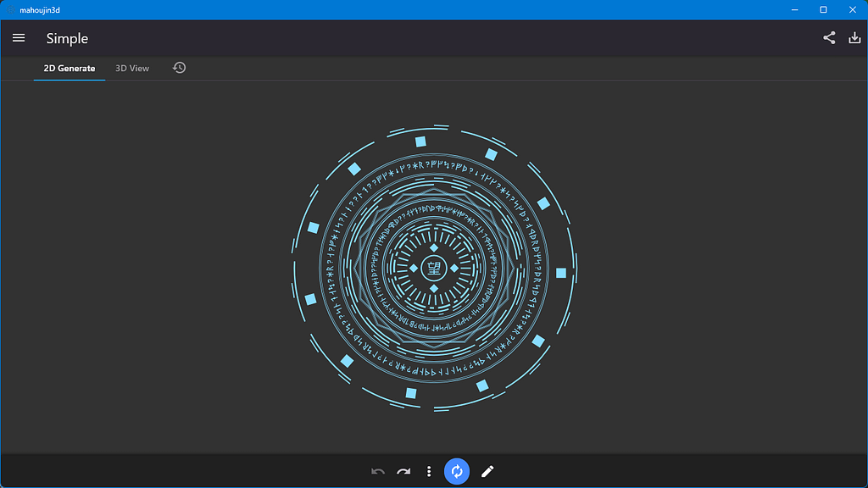Maximize the application window

click(823, 9)
